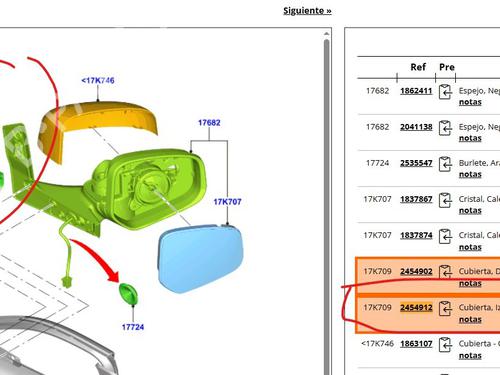The width and height of the screenshot is (500, 375).
Task: Click part number 1837867
Action: tap(416, 199)
